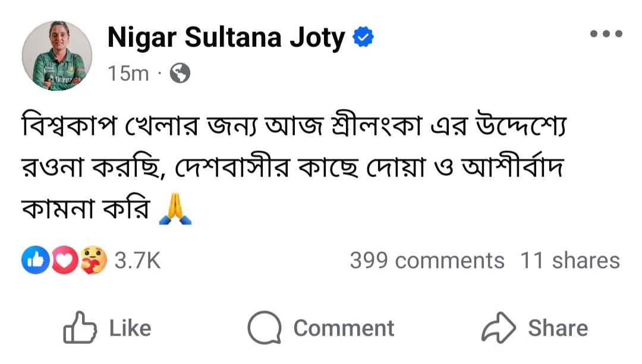Screen dimensions: 642x364
Task: Open the three-dot post options menu
Action: [606, 34]
